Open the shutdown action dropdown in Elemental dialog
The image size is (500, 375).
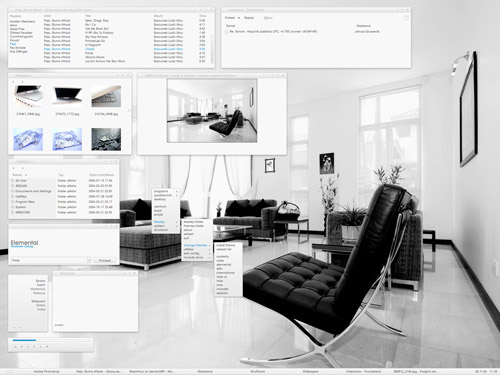click(x=50, y=260)
